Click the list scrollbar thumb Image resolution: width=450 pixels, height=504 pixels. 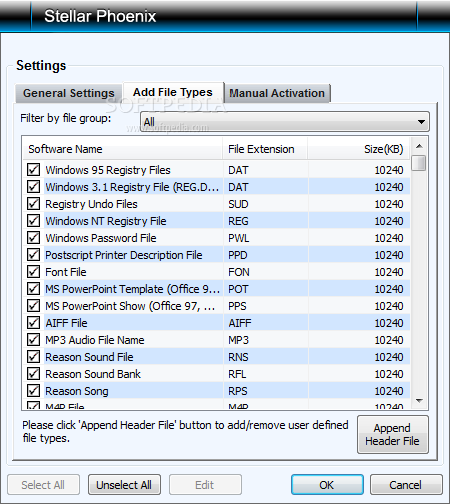[x=419, y=163]
